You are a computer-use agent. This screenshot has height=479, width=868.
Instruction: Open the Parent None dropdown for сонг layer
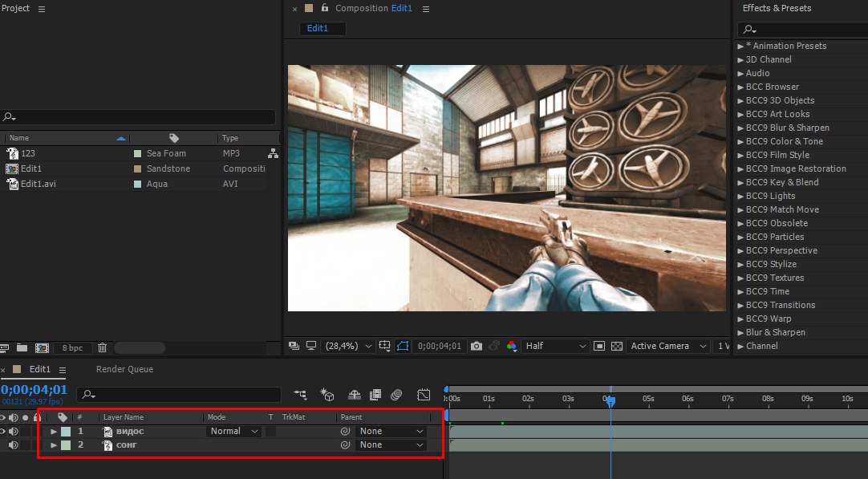[391, 445]
